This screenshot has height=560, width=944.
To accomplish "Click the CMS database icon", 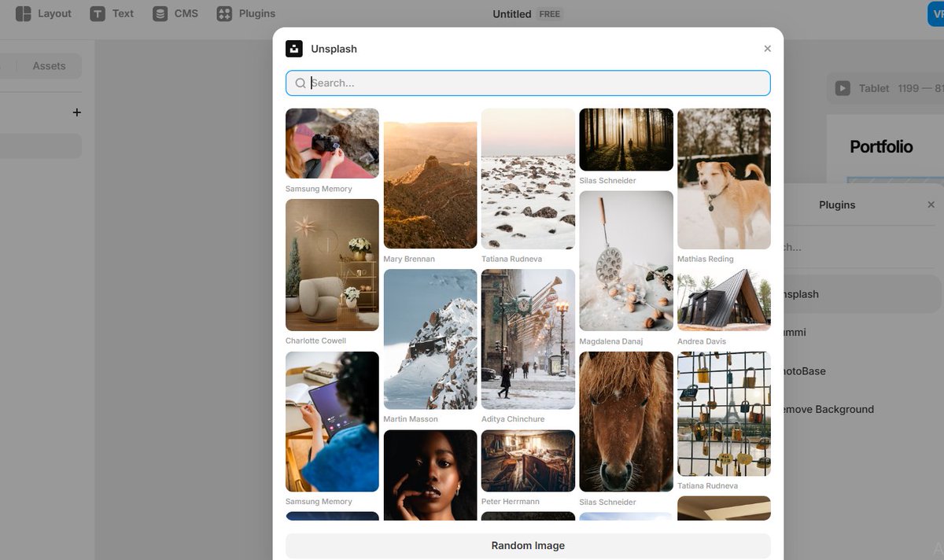I will pos(160,13).
